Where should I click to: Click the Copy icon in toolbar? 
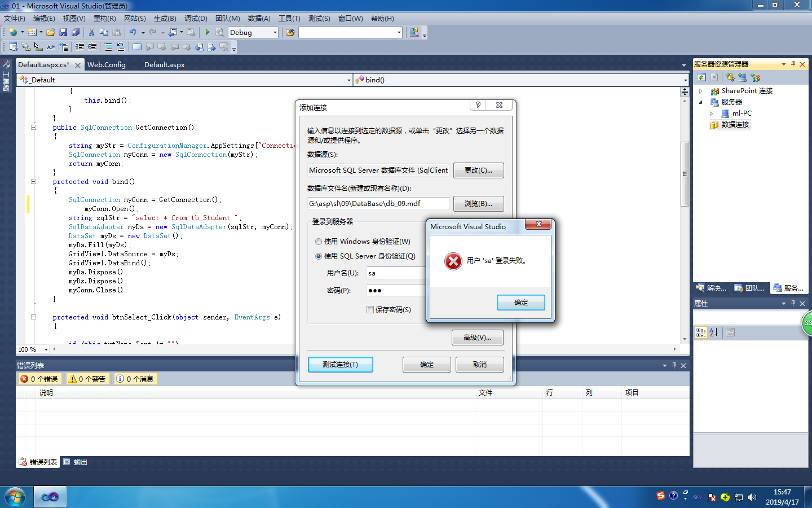point(104,32)
